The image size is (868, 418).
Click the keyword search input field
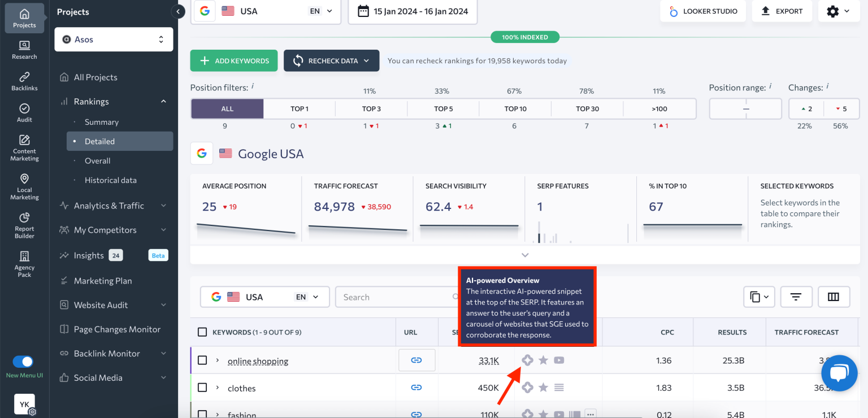[396, 297]
